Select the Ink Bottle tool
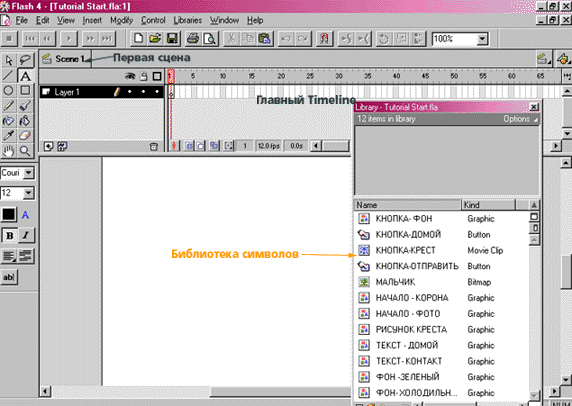The image size is (572, 406). point(8,120)
